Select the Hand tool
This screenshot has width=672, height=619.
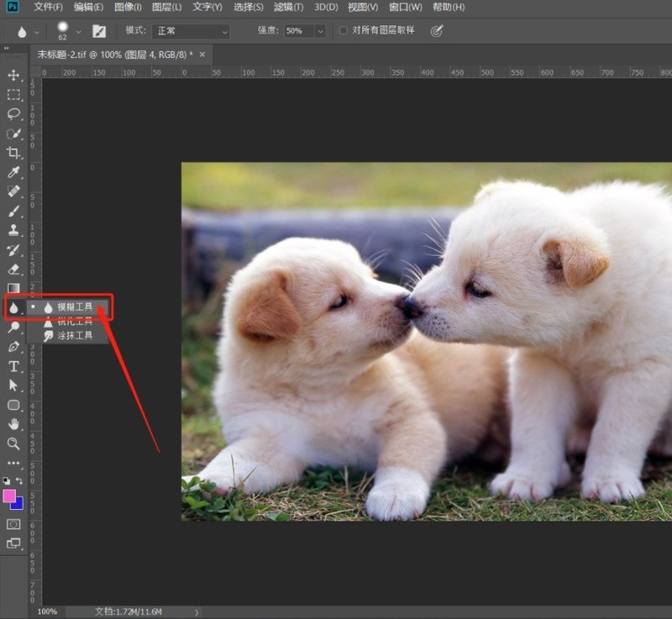tap(13, 424)
